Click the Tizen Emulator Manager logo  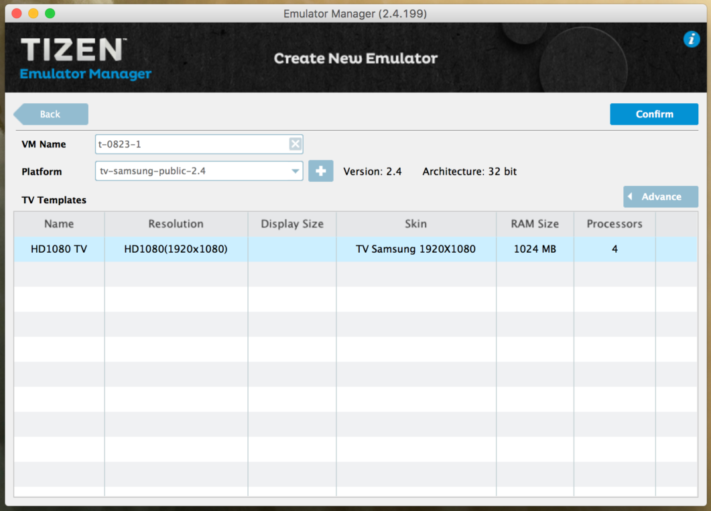(x=85, y=58)
